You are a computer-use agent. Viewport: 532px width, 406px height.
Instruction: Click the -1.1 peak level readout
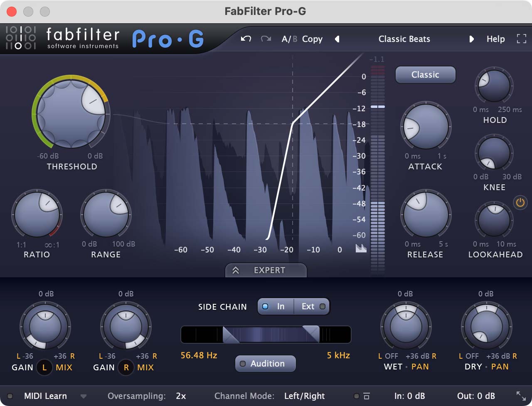377,59
